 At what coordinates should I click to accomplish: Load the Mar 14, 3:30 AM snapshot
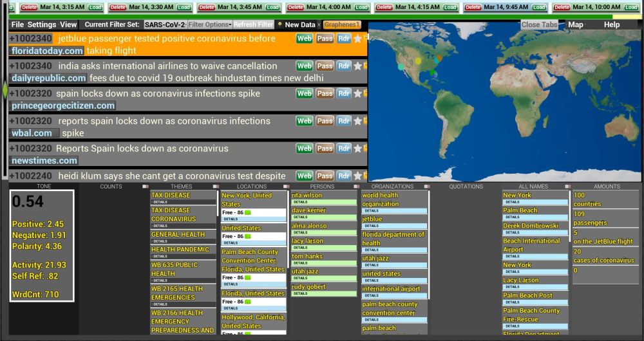tap(184, 6)
